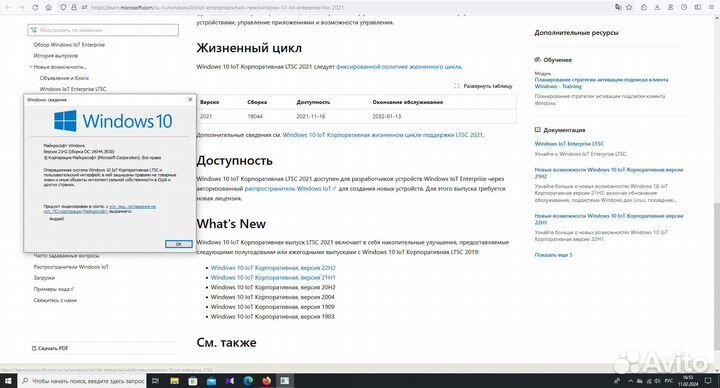Open 'Распространители Windows IoT' sidebar item

(71, 267)
